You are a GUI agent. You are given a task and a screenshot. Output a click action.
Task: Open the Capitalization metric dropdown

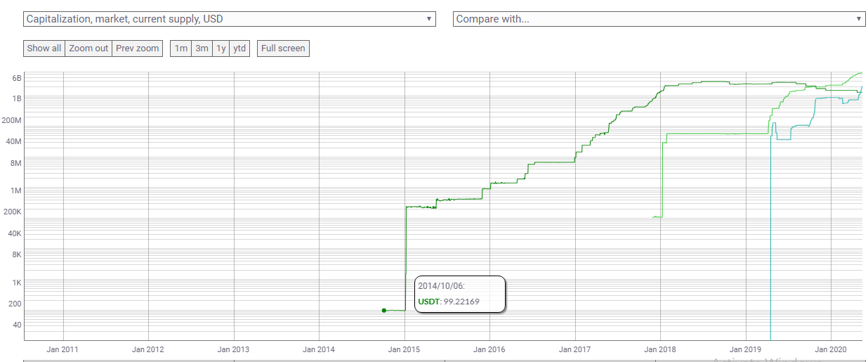coord(229,19)
